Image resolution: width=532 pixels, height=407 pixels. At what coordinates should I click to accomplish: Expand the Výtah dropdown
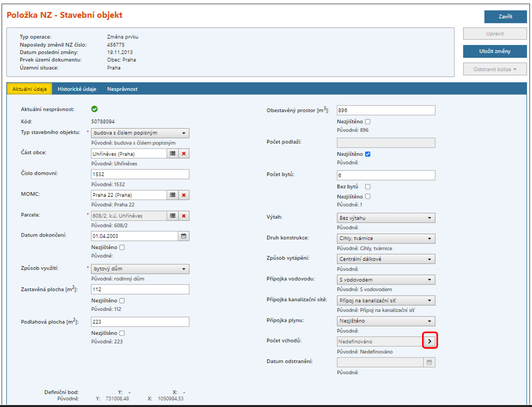point(386,218)
